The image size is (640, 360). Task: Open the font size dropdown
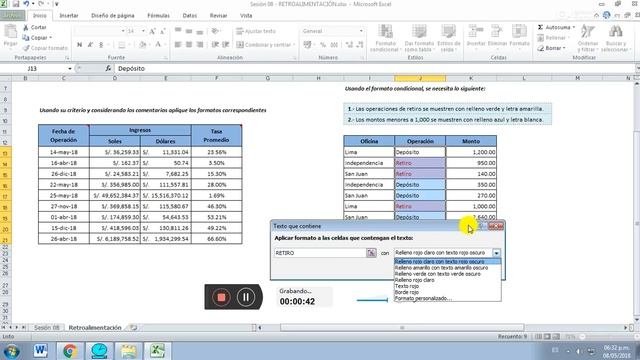[143, 31]
